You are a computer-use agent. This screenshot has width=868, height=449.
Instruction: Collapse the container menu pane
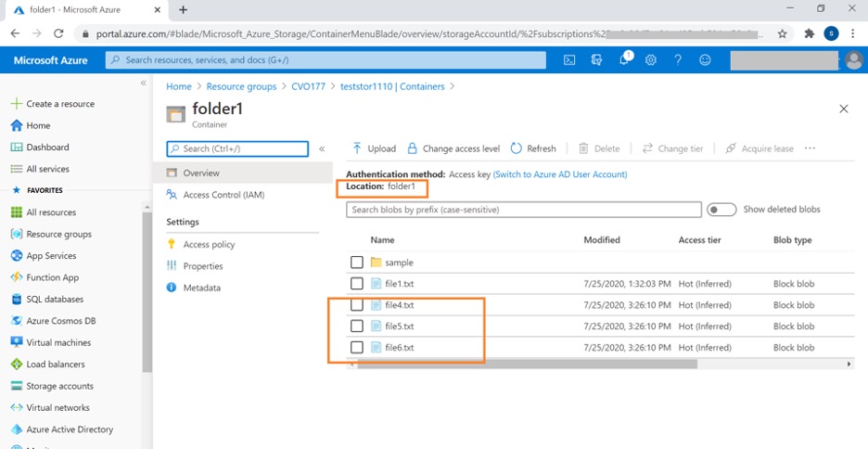[322, 148]
